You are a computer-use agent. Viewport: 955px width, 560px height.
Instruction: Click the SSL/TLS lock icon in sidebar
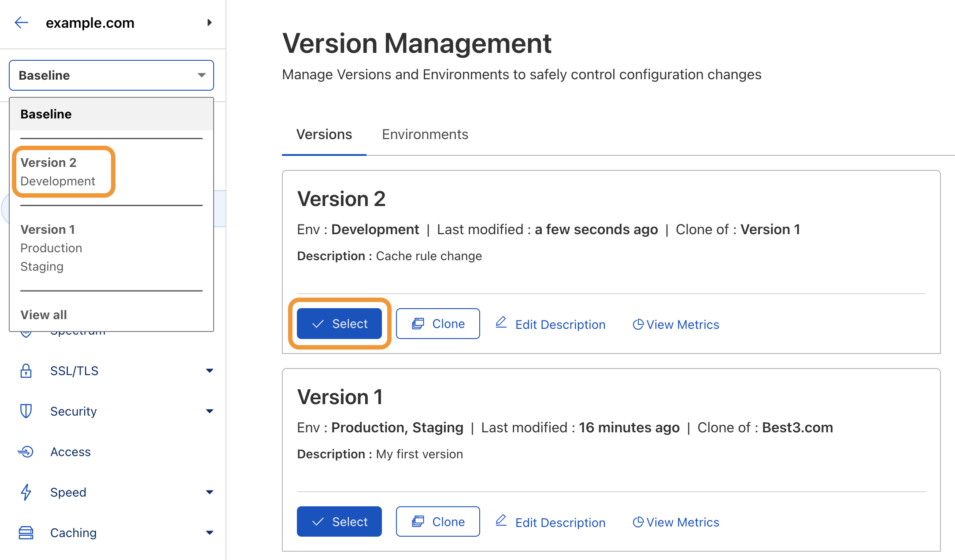[x=26, y=371]
